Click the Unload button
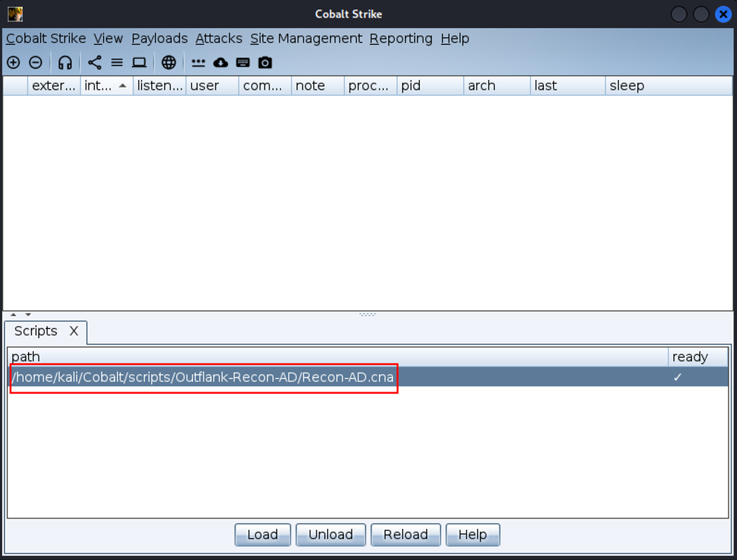737x560 pixels. click(x=331, y=535)
